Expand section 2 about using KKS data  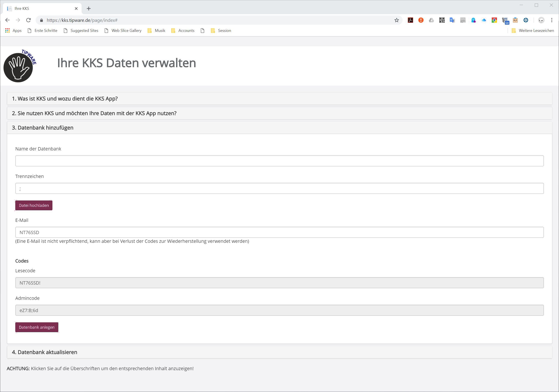94,113
